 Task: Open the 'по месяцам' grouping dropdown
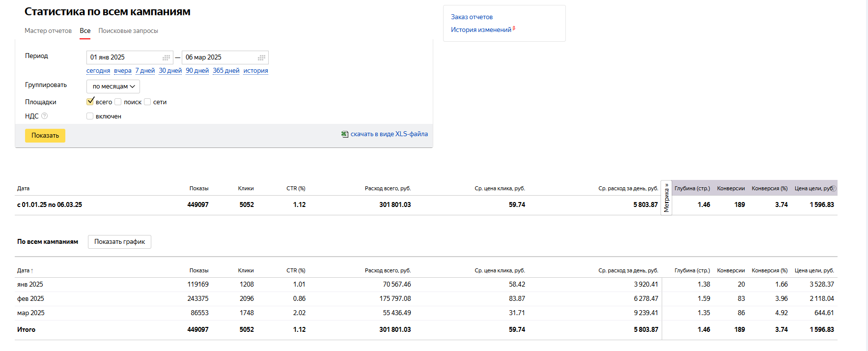pos(113,87)
